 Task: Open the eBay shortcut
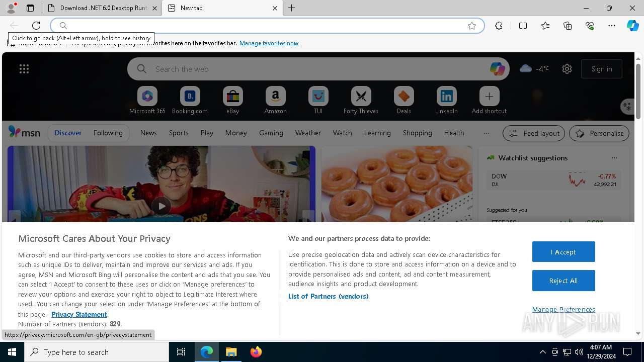[x=232, y=101]
